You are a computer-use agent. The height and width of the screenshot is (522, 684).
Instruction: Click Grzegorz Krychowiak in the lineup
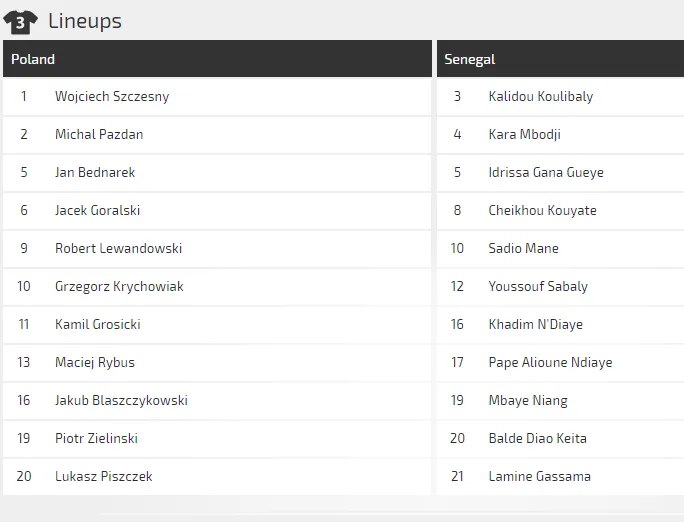click(x=119, y=287)
